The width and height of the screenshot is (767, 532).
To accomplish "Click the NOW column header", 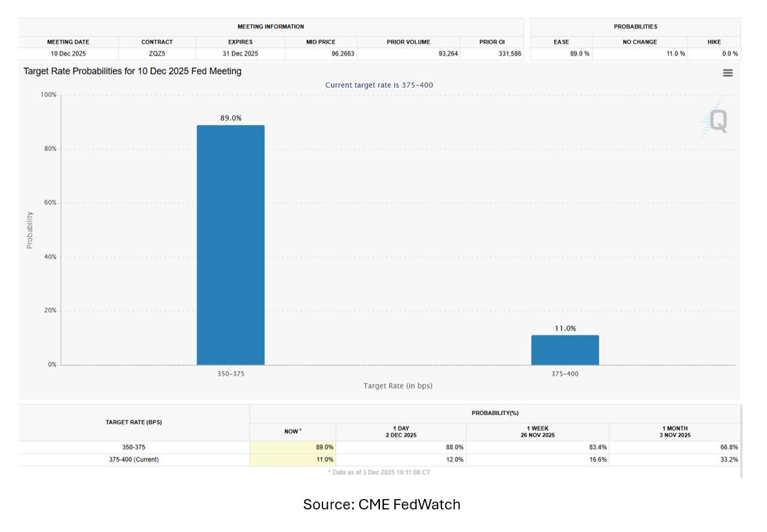I will [293, 431].
